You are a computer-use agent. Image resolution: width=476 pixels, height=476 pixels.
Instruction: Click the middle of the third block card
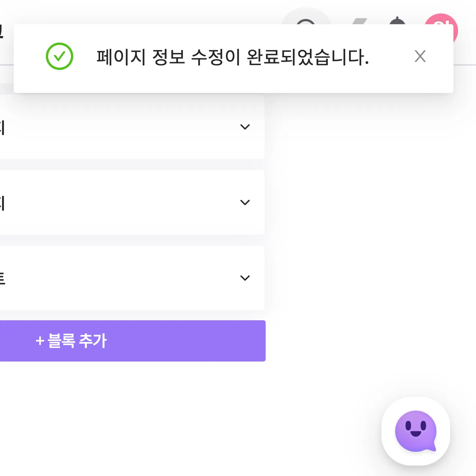[x=131, y=278]
